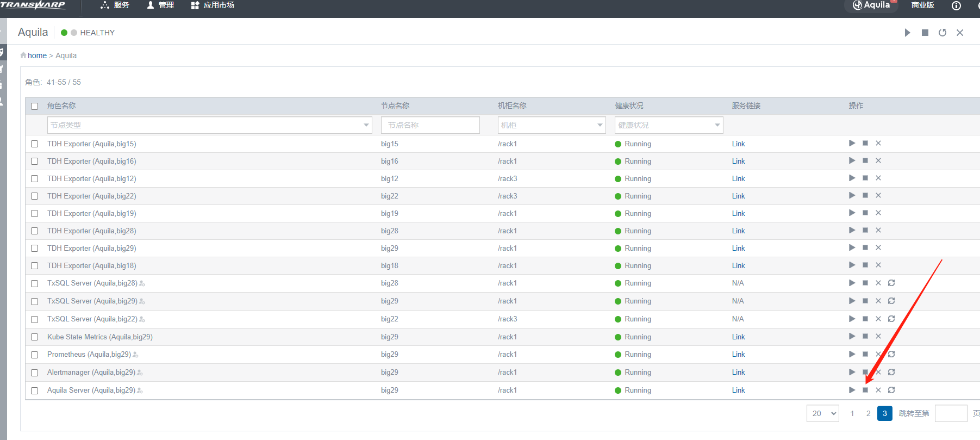Click the 跳转至第 page number input
The image size is (980, 440).
pos(951,413)
